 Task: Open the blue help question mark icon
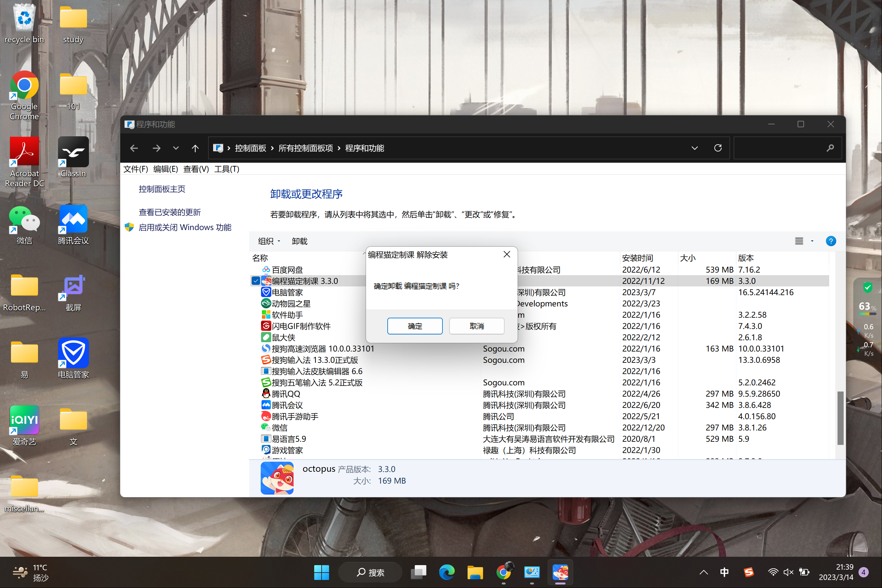[831, 241]
